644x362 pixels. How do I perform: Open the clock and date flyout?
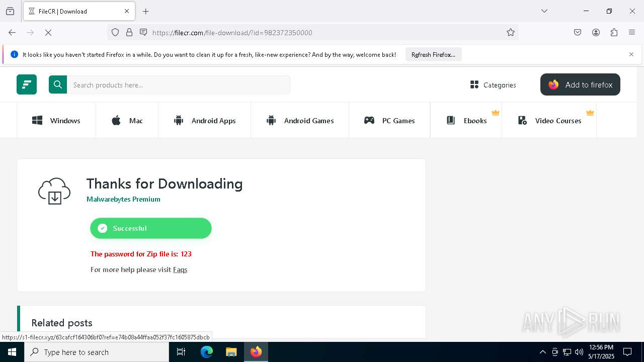point(601,352)
